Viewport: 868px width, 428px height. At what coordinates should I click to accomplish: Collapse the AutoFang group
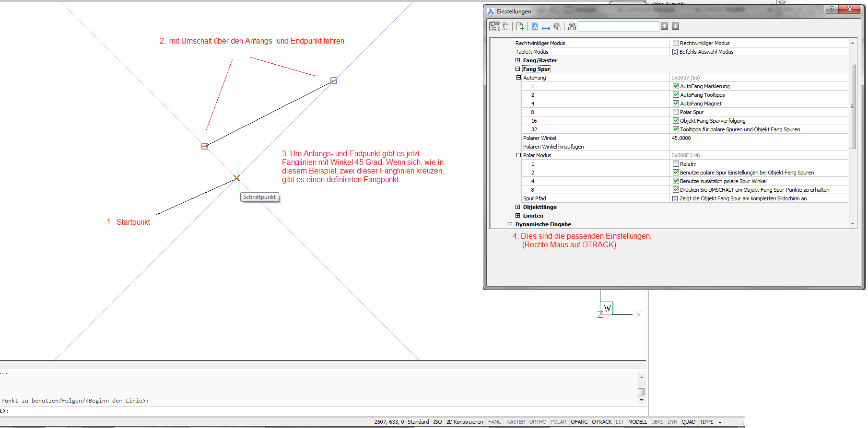click(518, 78)
